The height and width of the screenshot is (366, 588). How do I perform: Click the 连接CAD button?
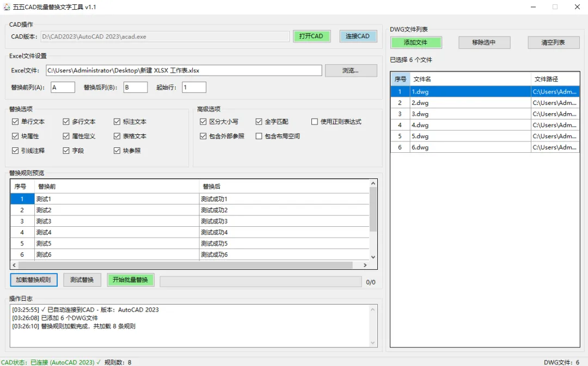point(358,36)
